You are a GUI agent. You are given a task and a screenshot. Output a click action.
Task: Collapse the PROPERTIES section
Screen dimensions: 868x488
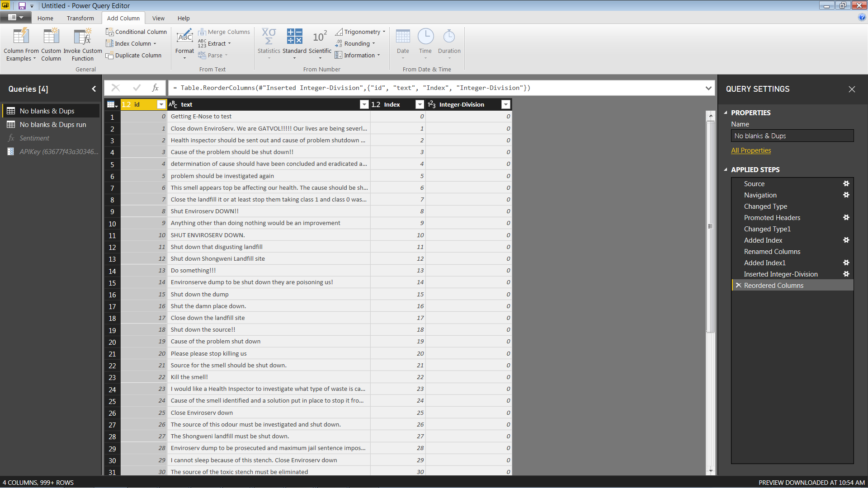click(x=726, y=113)
